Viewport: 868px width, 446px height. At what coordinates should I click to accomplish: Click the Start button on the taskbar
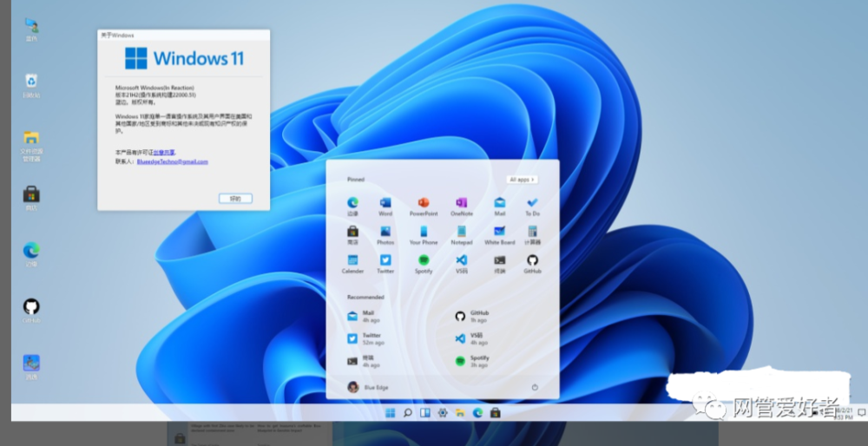click(391, 412)
